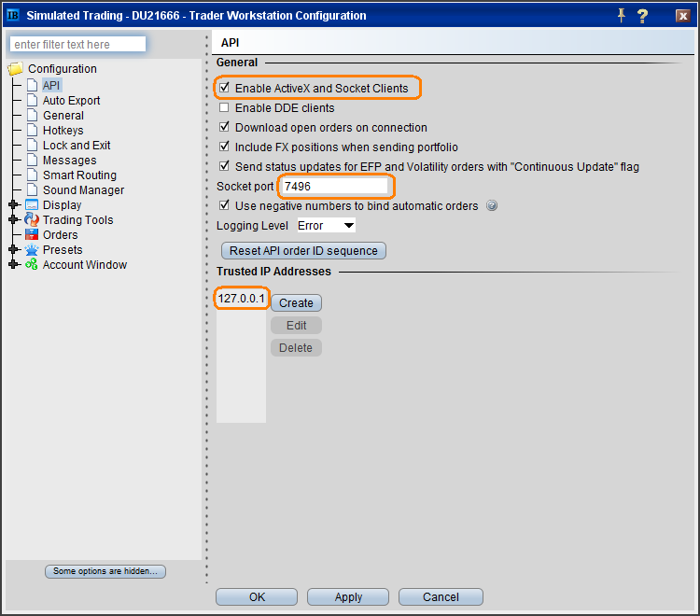The image size is (700, 616).
Task: Click the Delete trusted IP button
Action: (x=296, y=348)
